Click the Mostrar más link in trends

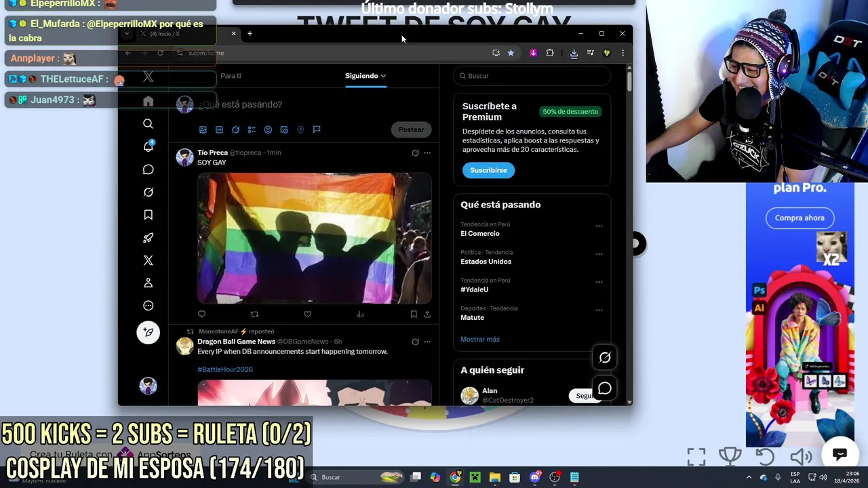pos(480,339)
